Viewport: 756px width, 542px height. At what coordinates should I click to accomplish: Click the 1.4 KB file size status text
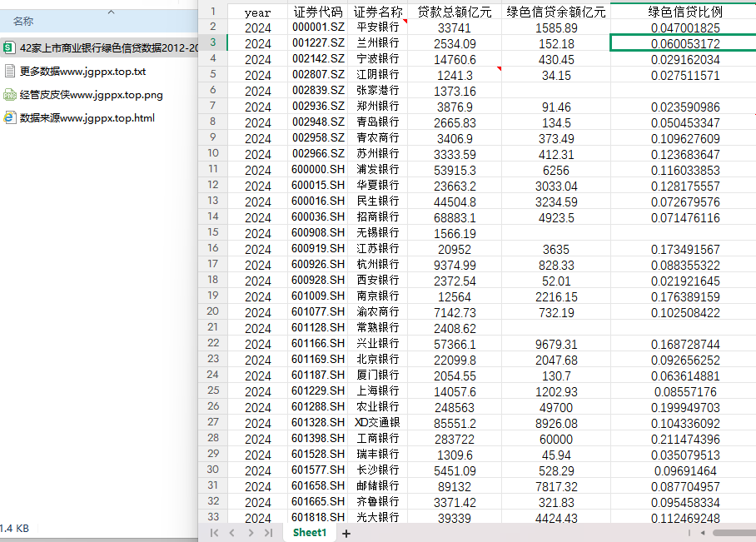point(14,529)
